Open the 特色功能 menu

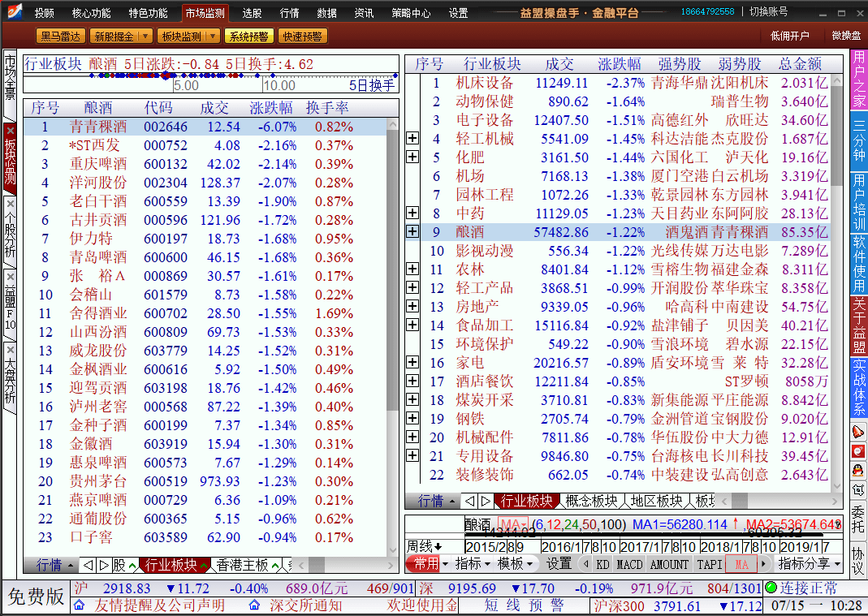coord(148,13)
